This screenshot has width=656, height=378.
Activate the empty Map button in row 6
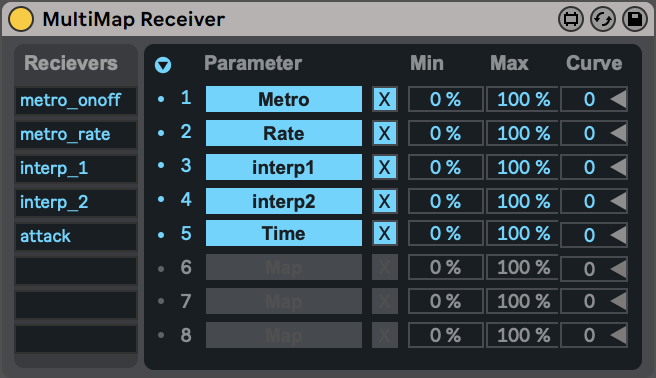(x=284, y=267)
